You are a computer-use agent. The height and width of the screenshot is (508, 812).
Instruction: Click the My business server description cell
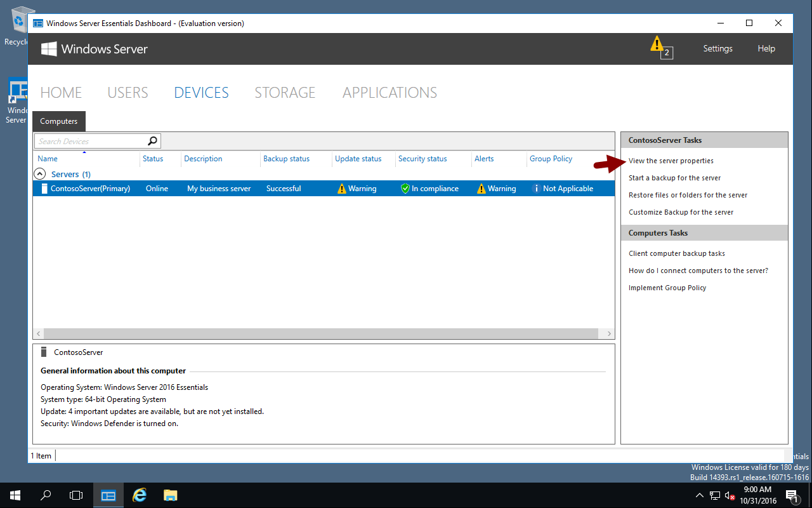coord(219,189)
